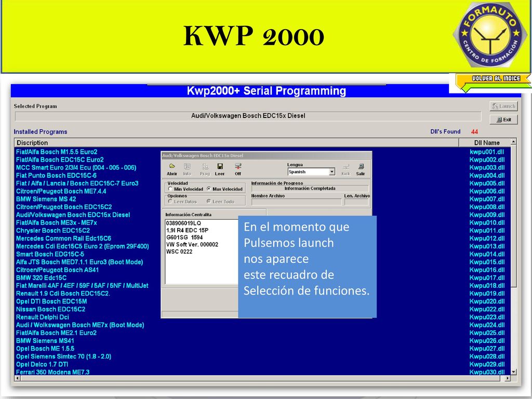Click the program list scroll-down arrow

coord(513,371)
